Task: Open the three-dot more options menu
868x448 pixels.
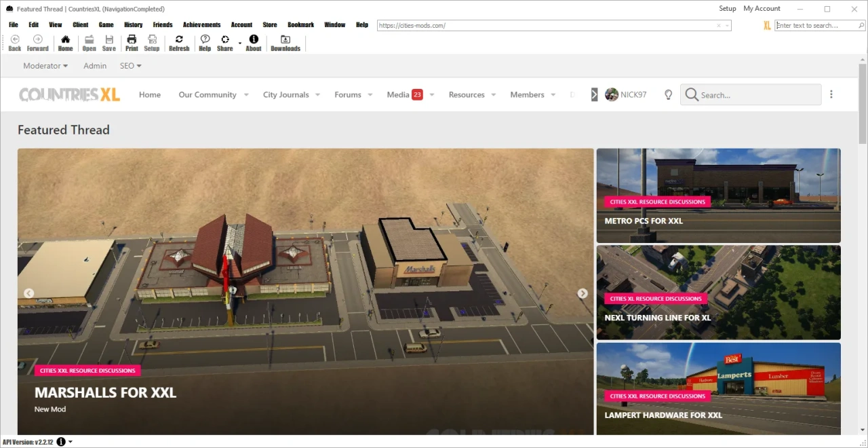Action: [x=831, y=94]
